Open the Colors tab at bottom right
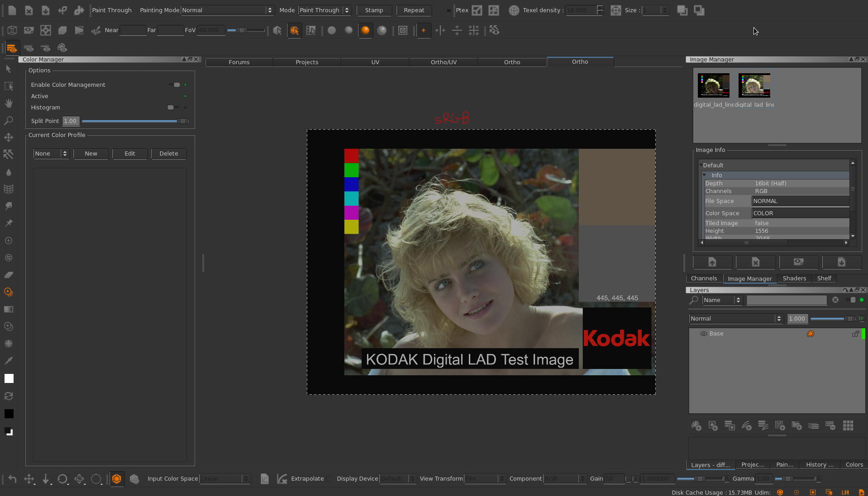 tap(854, 465)
